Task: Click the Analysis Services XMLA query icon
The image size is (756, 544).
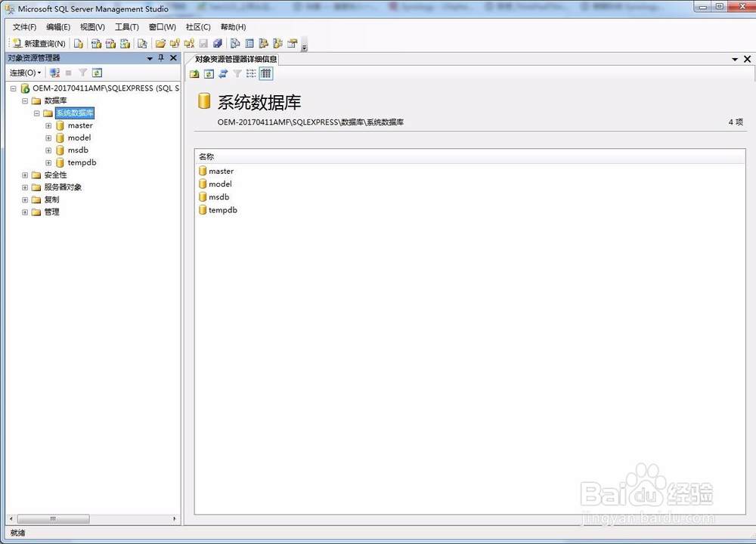Action: [125, 44]
